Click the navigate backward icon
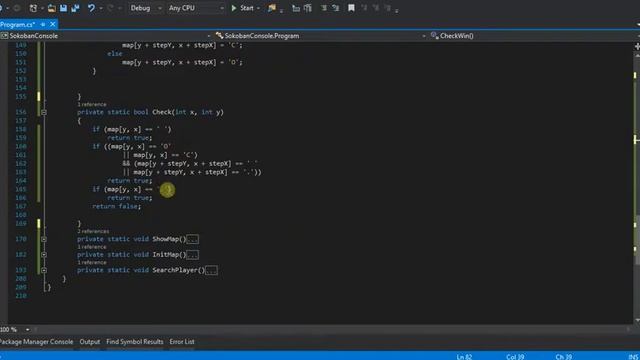 [x=2, y=8]
